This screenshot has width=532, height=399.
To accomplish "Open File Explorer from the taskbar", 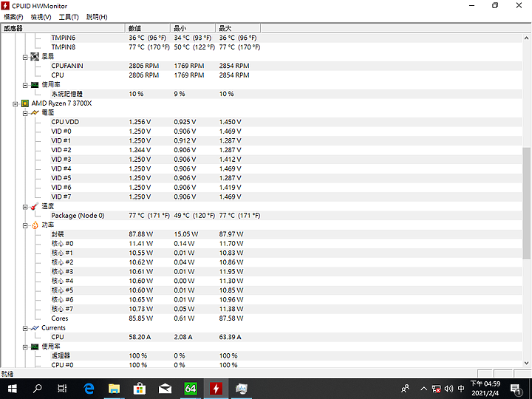I will pos(114,389).
